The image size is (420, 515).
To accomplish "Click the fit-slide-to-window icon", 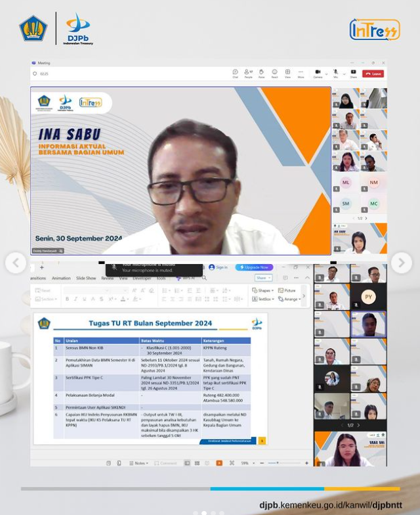I will 232,463.
